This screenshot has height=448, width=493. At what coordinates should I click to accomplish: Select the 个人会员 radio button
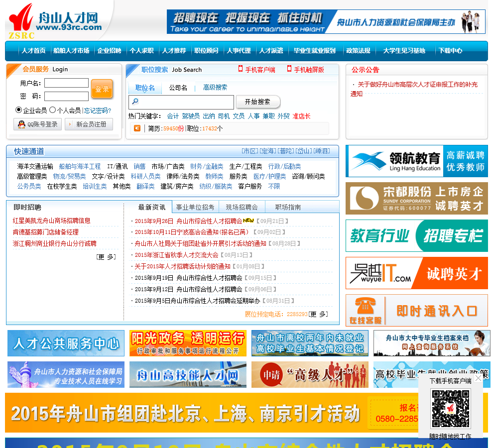[x=52, y=110]
